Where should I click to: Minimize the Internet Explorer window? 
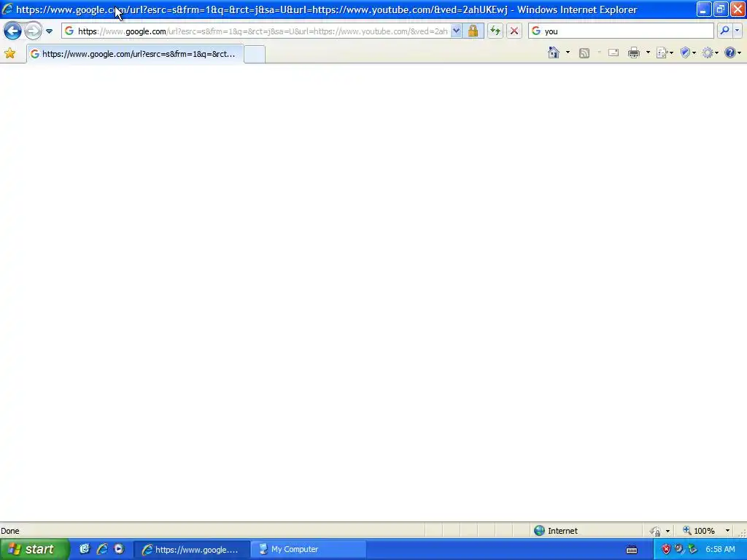(704, 9)
